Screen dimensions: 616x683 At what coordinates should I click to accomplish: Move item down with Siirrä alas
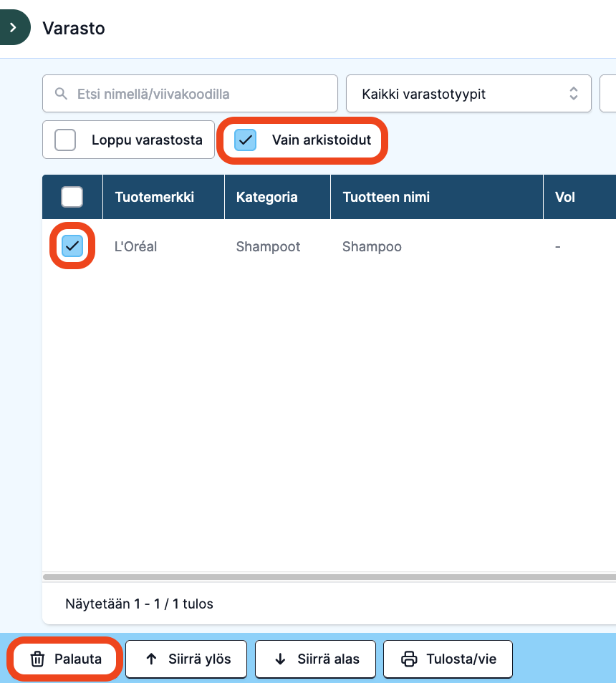(315, 659)
